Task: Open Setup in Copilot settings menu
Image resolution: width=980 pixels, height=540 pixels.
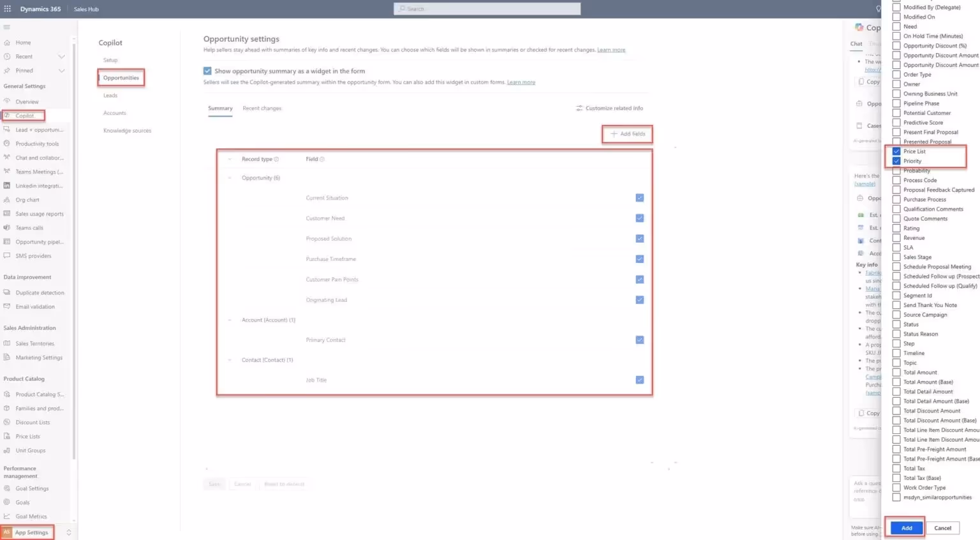Action: pos(110,60)
